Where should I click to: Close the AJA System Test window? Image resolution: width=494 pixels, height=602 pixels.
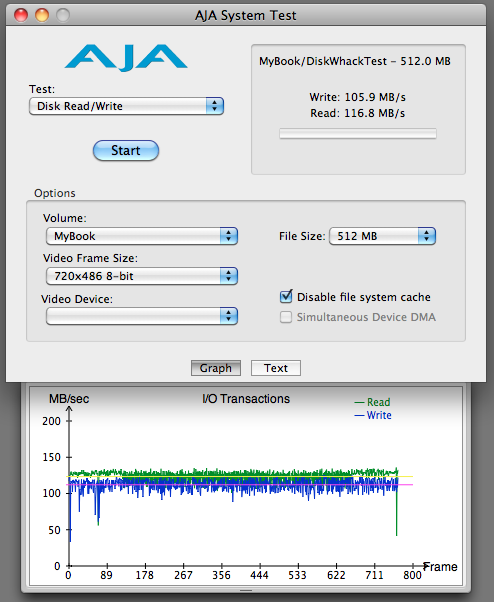21,15
